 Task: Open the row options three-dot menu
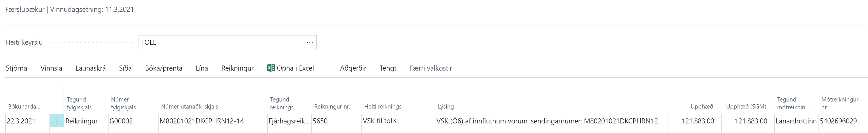pos(57,121)
